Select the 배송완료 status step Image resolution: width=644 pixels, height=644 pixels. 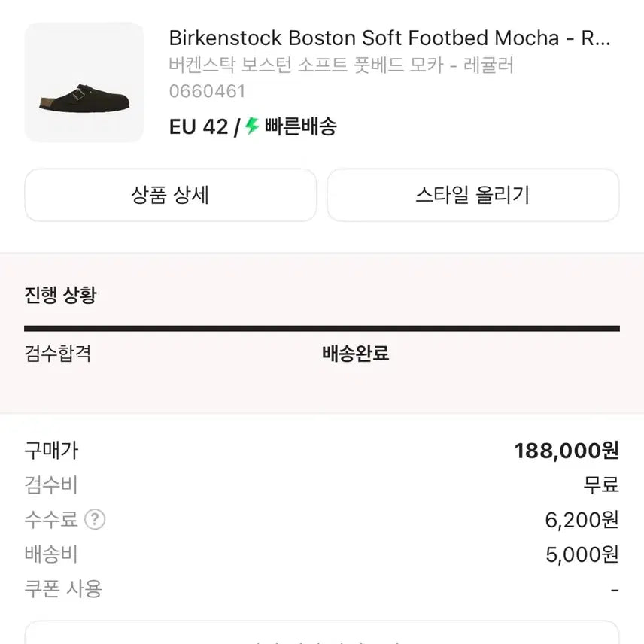355,353
